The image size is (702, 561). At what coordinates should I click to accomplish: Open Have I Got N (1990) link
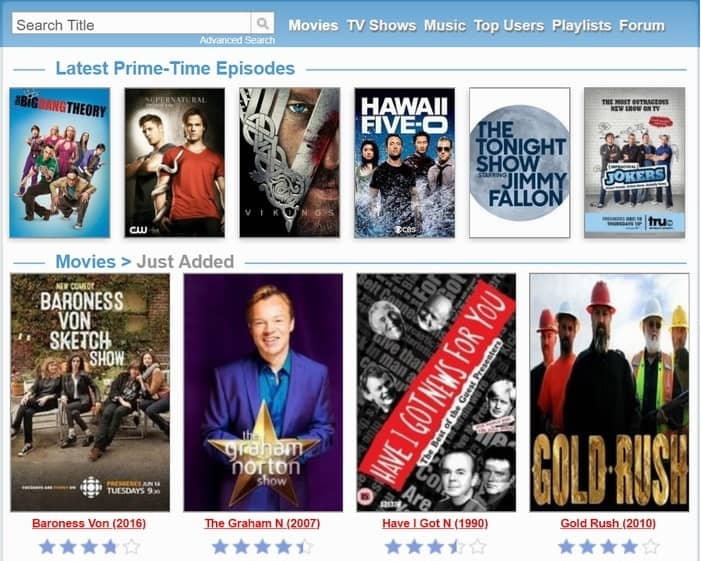tap(435, 523)
